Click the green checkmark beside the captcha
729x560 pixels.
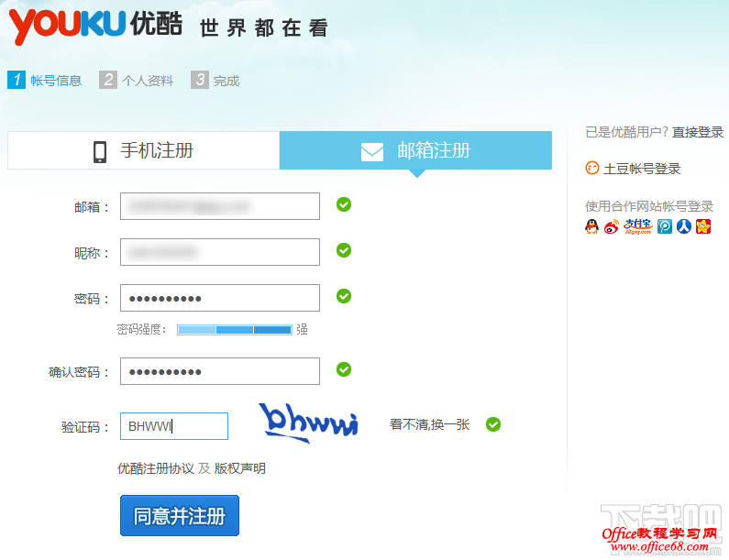tap(493, 423)
